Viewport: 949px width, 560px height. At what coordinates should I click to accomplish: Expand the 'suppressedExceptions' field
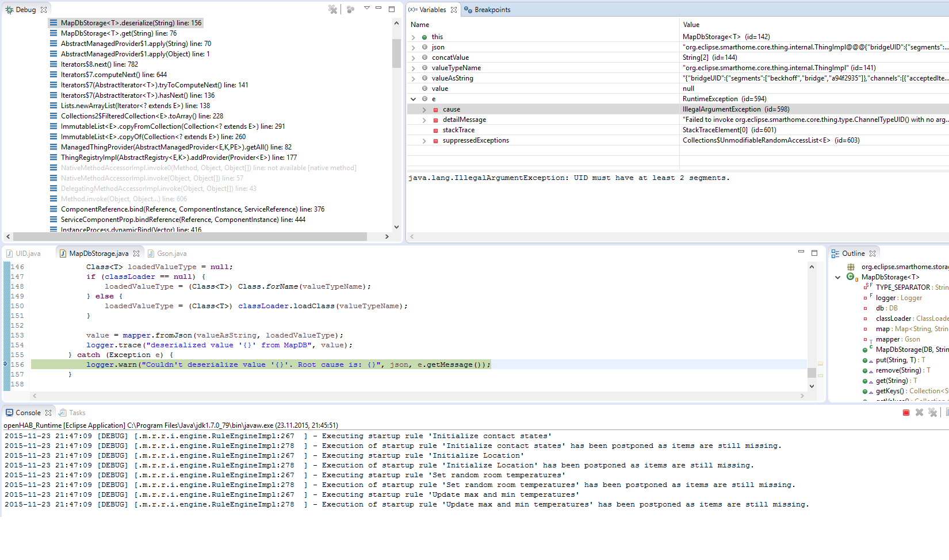pos(424,140)
